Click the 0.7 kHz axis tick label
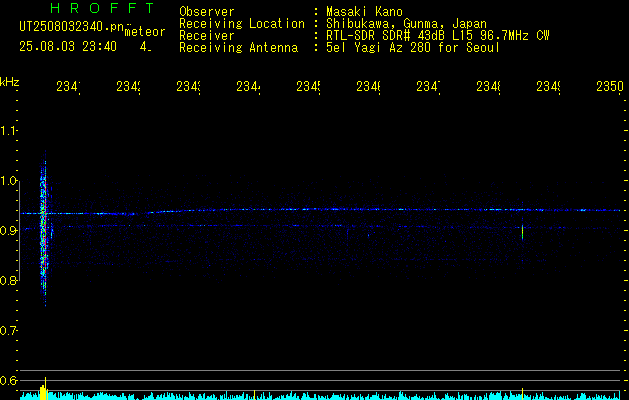 [x=8, y=331]
